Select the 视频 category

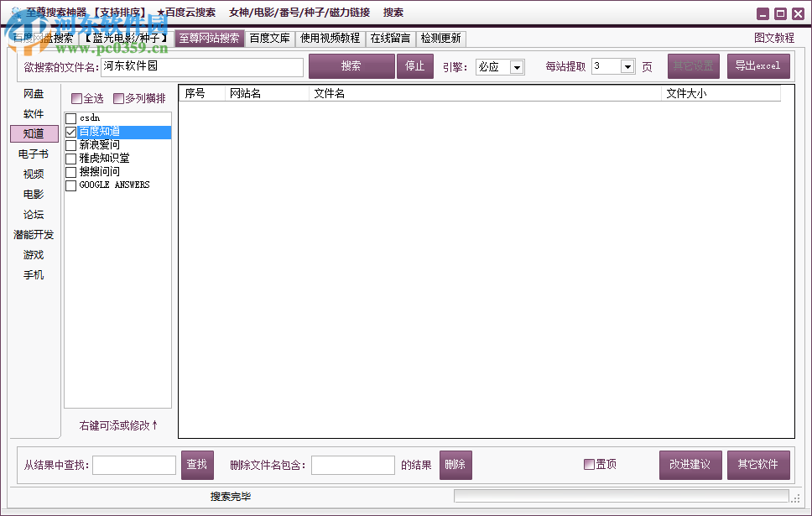point(34,175)
